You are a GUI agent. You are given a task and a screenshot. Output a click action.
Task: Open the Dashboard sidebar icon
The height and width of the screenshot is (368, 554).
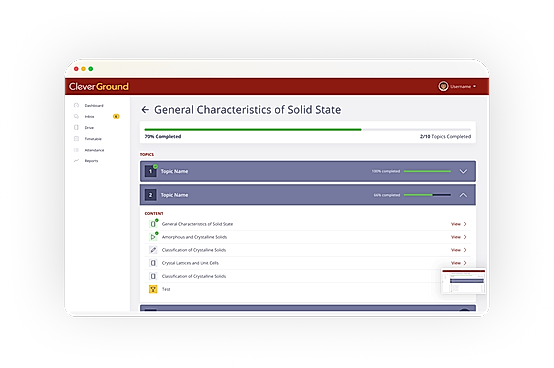(76, 105)
